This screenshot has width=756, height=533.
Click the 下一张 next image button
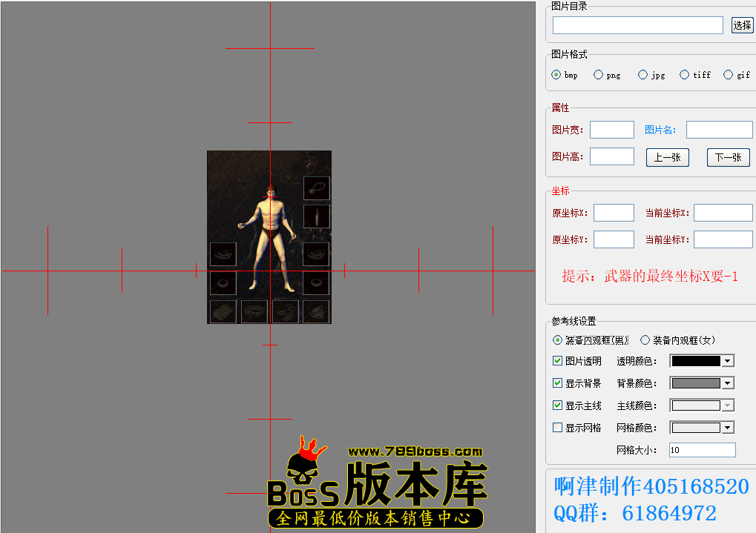coord(727,157)
